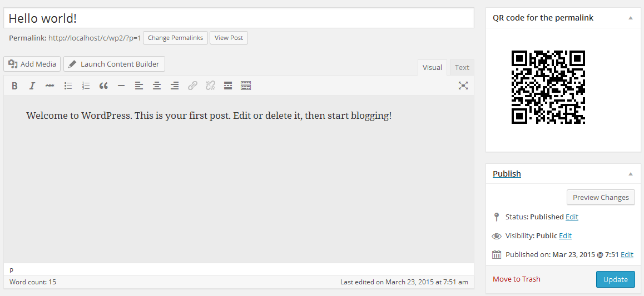The height and width of the screenshot is (296, 644).
Task: Switch to the Text editor tab
Action: pos(462,67)
